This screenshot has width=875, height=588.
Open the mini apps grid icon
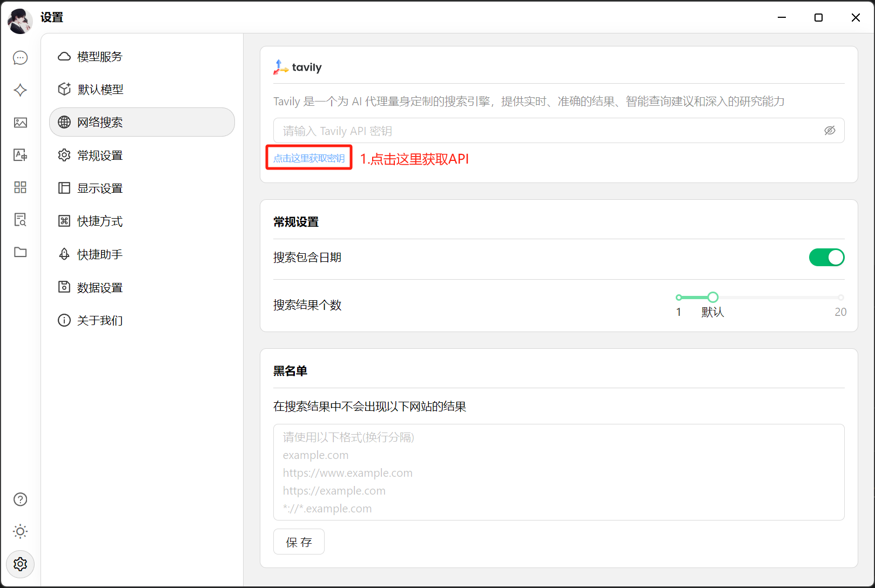click(x=21, y=187)
